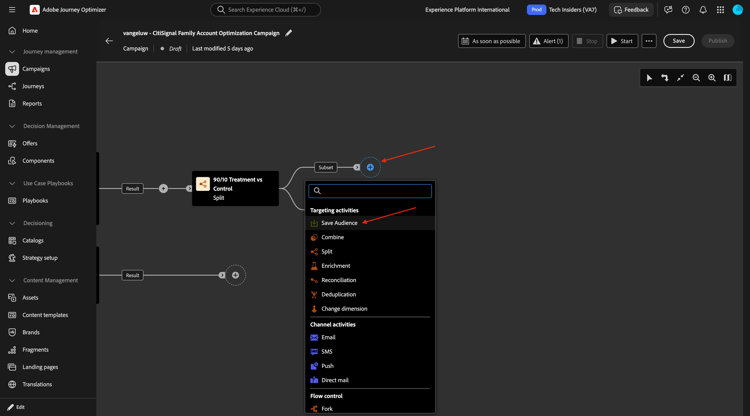The height and width of the screenshot is (416, 750).
Task: Edit campaign name with pencil icon
Action: 288,33
